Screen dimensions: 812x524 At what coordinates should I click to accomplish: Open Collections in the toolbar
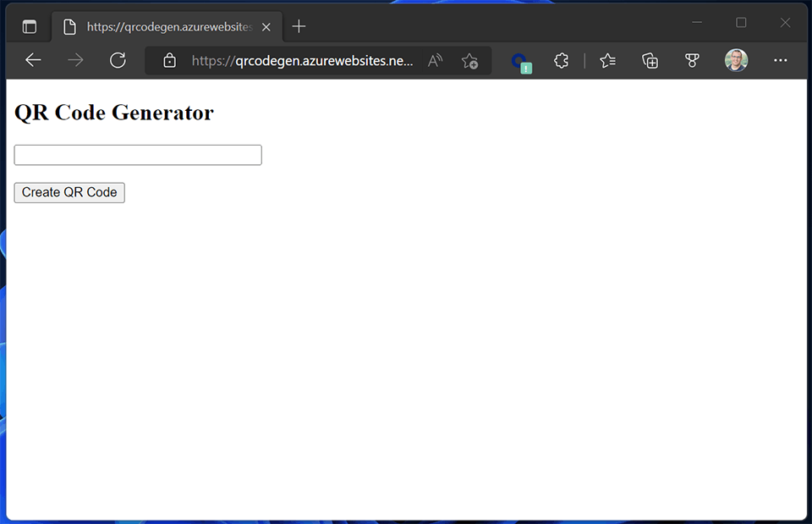pyautogui.click(x=650, y=60)
